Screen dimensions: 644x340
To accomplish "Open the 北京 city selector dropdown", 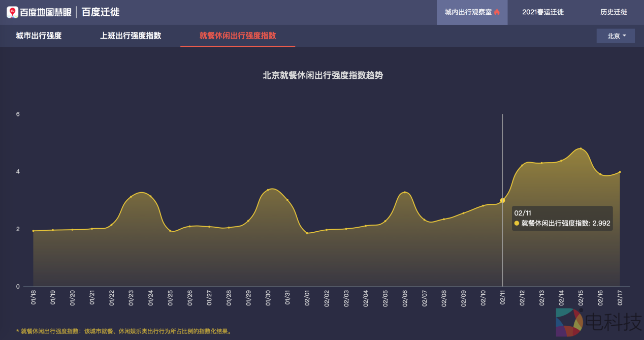I will coord(615,36).
